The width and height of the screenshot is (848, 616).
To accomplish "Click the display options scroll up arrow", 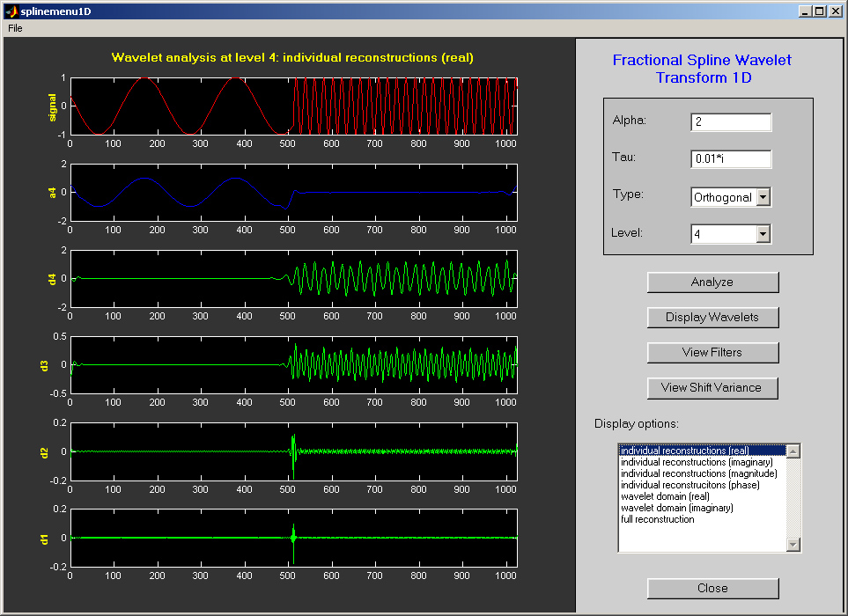I will coord(793,451).
